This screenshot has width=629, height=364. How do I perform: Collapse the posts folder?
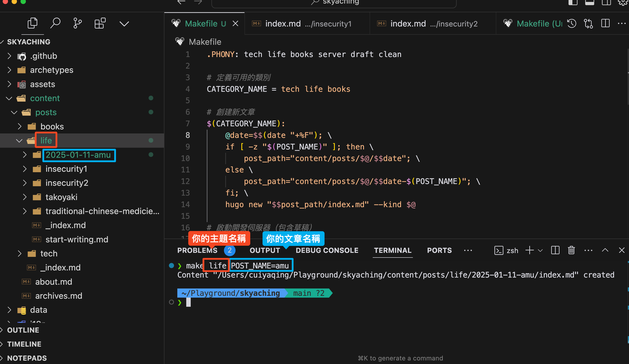point(82,112)
